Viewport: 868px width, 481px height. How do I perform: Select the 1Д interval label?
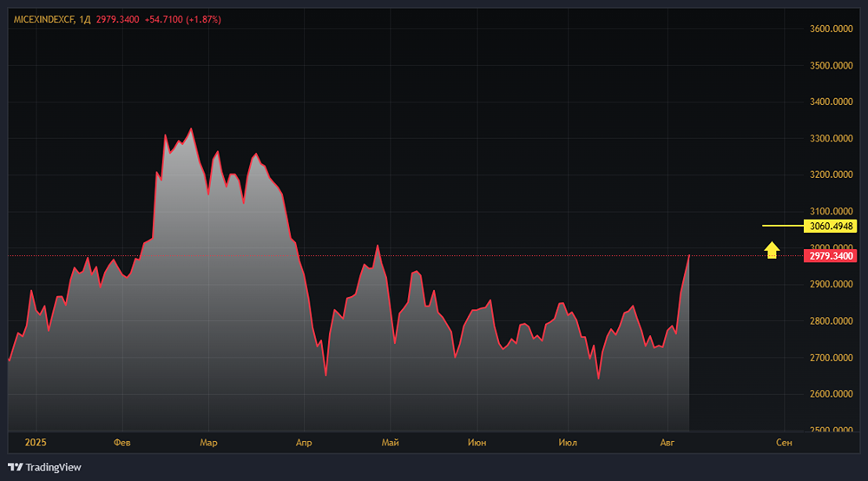click(84, 19)
